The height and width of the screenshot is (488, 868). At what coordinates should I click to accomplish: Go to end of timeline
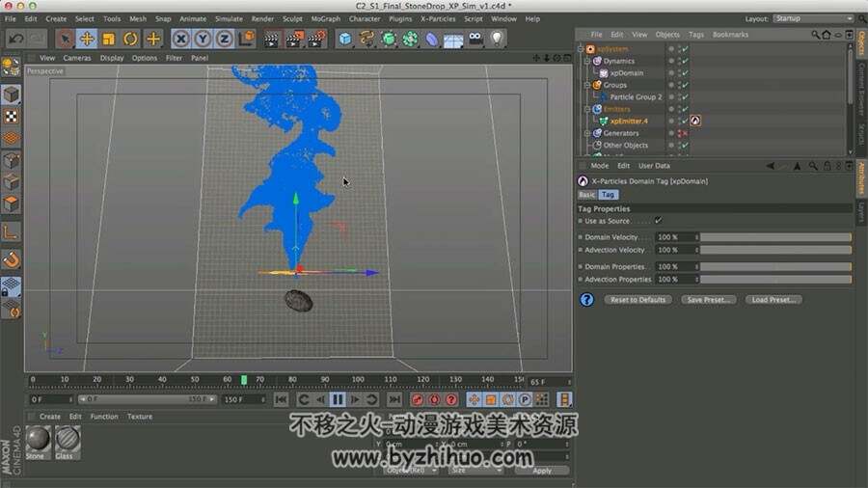(x=394, y=399)
